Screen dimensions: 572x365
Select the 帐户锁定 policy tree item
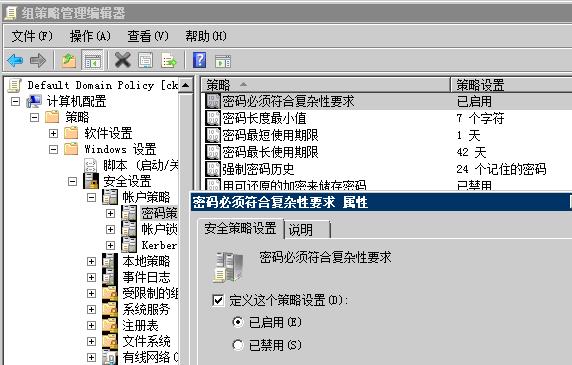159,229
